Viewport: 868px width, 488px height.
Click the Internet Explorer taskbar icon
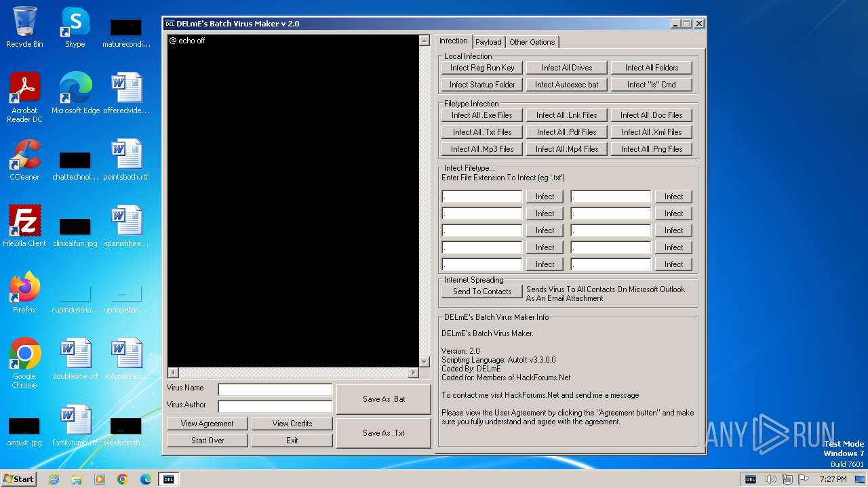(x=54, y=479)
